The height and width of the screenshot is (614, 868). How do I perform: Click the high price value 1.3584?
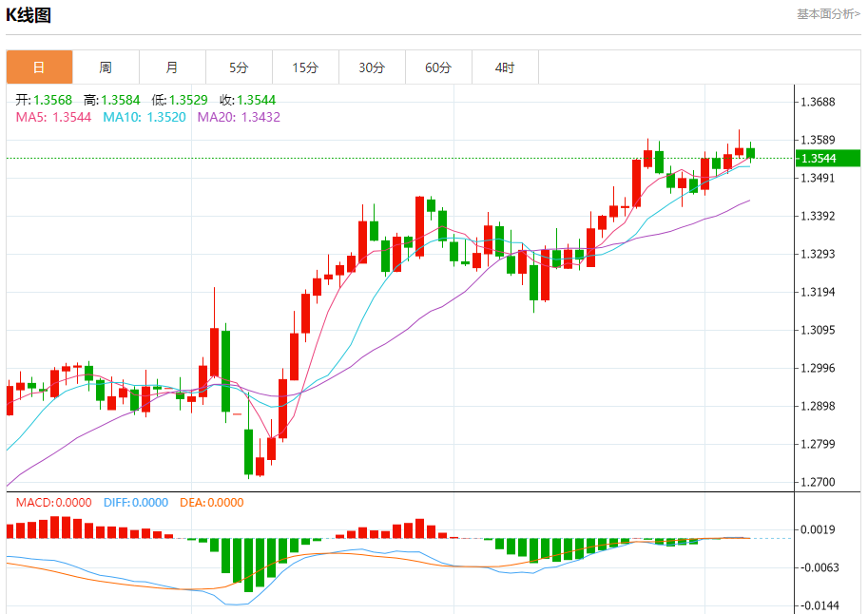[x=121, y=100]
